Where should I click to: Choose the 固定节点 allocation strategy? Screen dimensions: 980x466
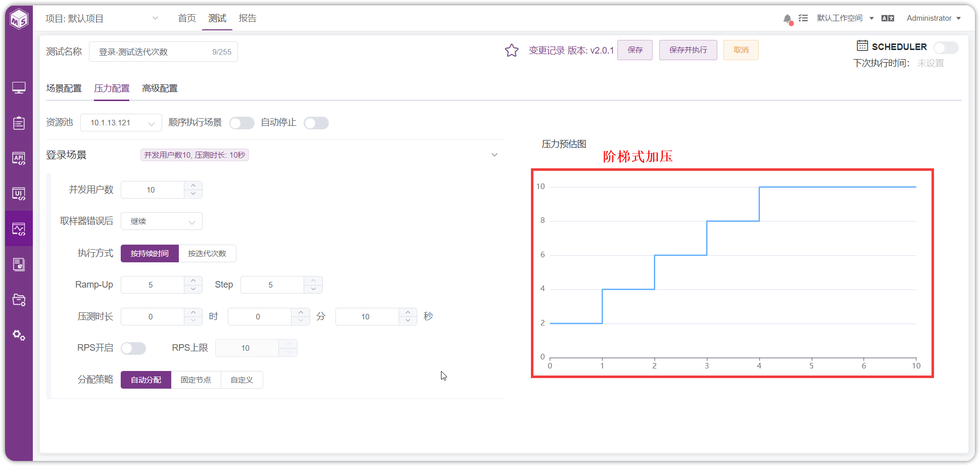coord(196,380)
